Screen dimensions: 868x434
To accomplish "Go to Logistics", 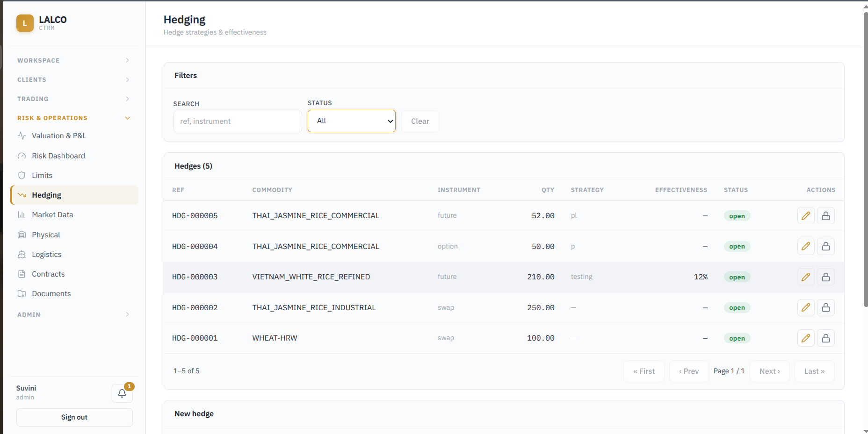I will pos(74,255).
